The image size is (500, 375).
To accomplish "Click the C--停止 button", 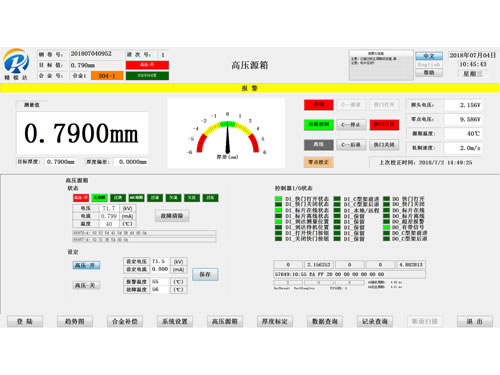I will click(351, 125).
